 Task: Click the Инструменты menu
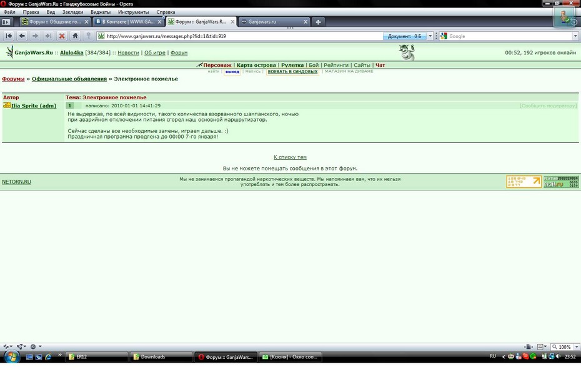click(x=133, y=12)
